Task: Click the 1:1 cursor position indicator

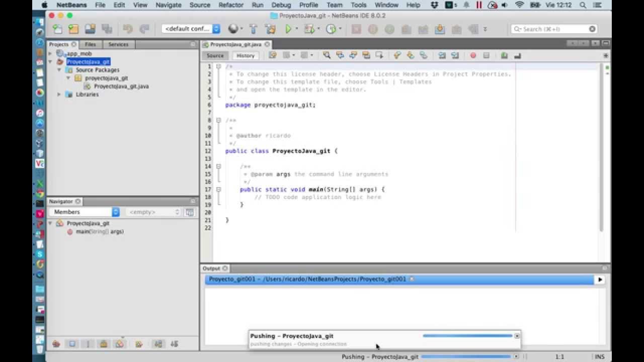Action: pyautogui.click(x=559, y=356)
